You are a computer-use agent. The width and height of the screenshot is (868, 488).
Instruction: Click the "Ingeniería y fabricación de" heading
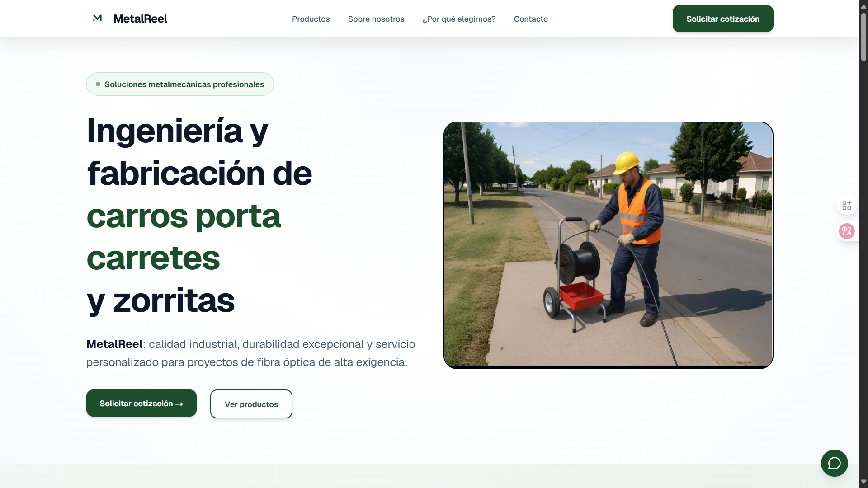click(199, 152)
